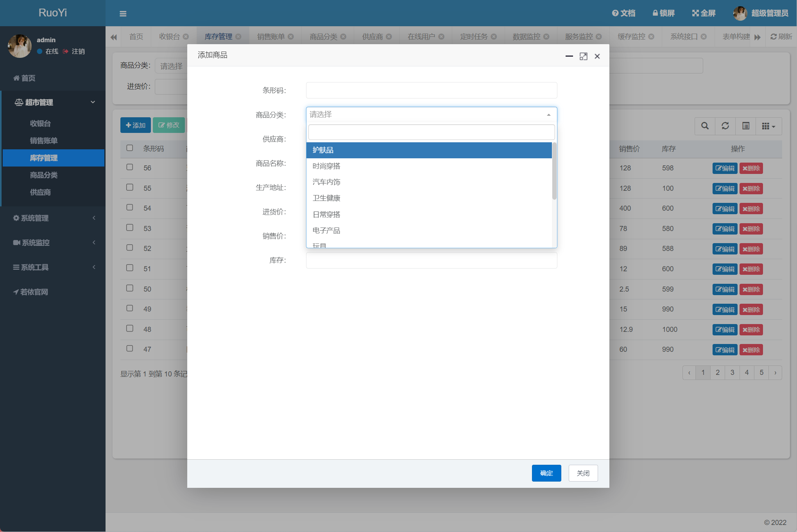The height and width of the screenshot is (532, 797).
Task: Toggle the select-all header checkbox
Action: coord(130,148)
